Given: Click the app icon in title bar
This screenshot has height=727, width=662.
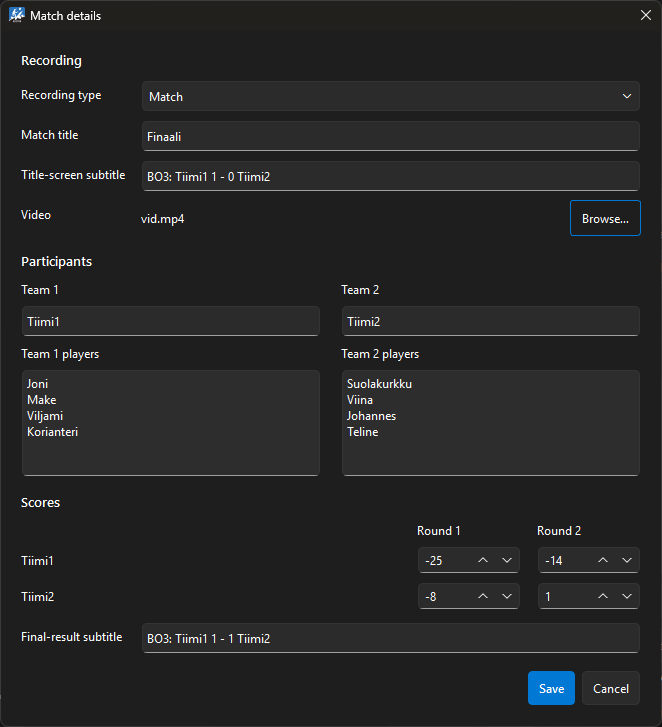Looking at the screenshot, I should tap(17, 15).
